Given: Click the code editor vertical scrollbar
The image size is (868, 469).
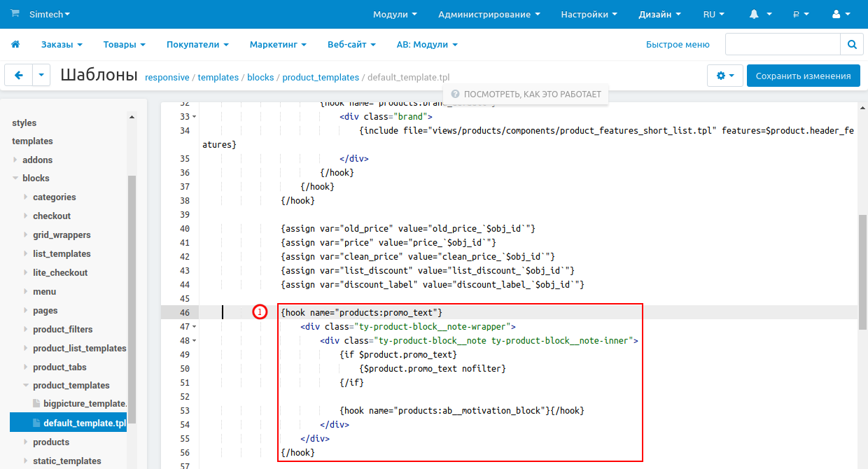Looking at the screenshot, I should (862, 266).
